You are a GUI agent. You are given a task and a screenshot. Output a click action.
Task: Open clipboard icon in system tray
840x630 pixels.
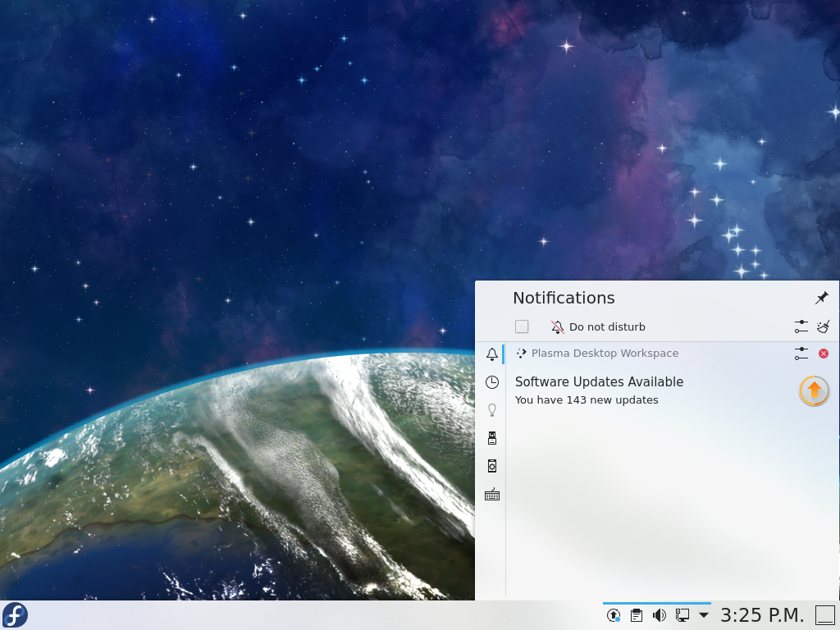click(637, 615)
